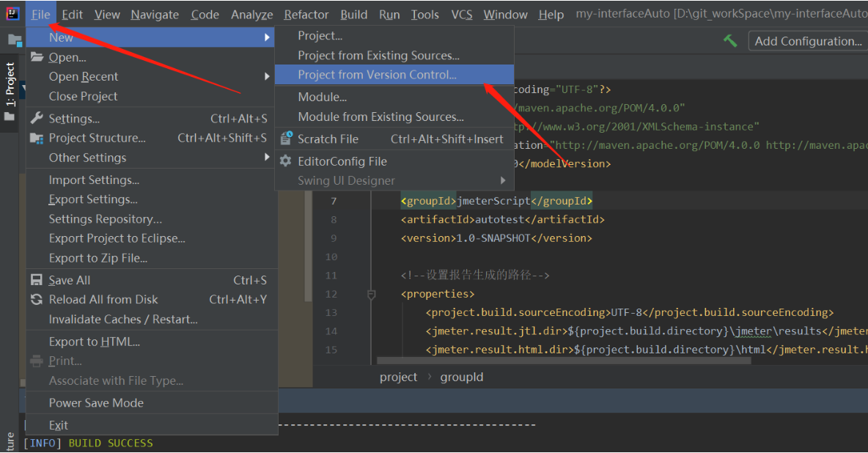Image resolution: width=868 pixels, height=453 pixels.
Task: Open the View menu
Action: click(x=107, y=15)
